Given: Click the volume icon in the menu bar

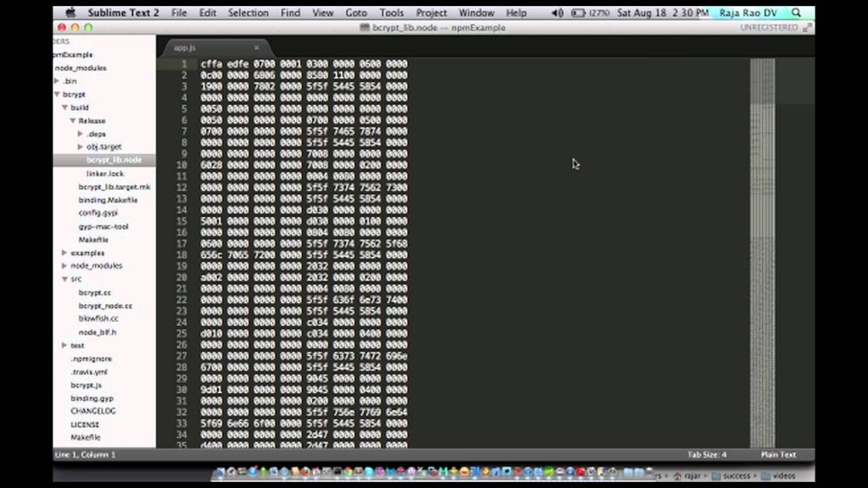Looking at the screenshot, I should click(557, 13).
